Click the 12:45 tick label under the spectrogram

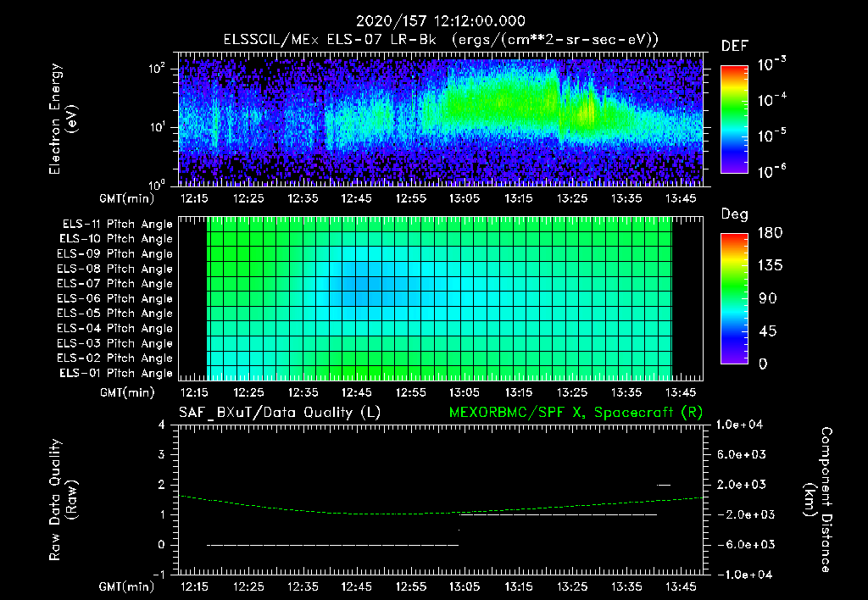(x=357, y=198)
